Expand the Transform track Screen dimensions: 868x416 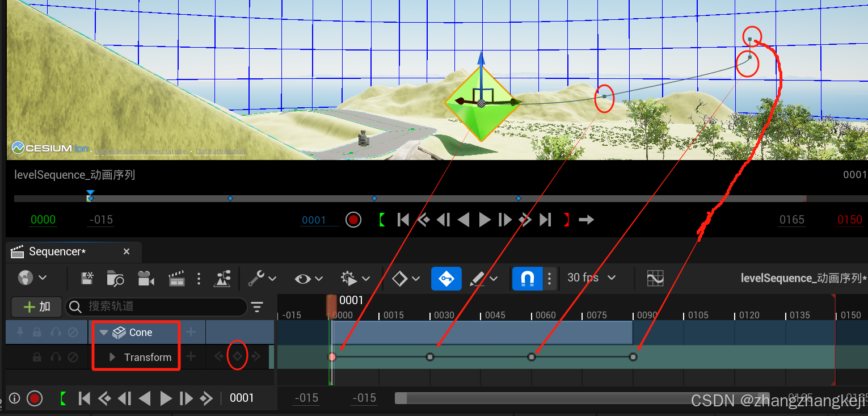click(112, 357)
